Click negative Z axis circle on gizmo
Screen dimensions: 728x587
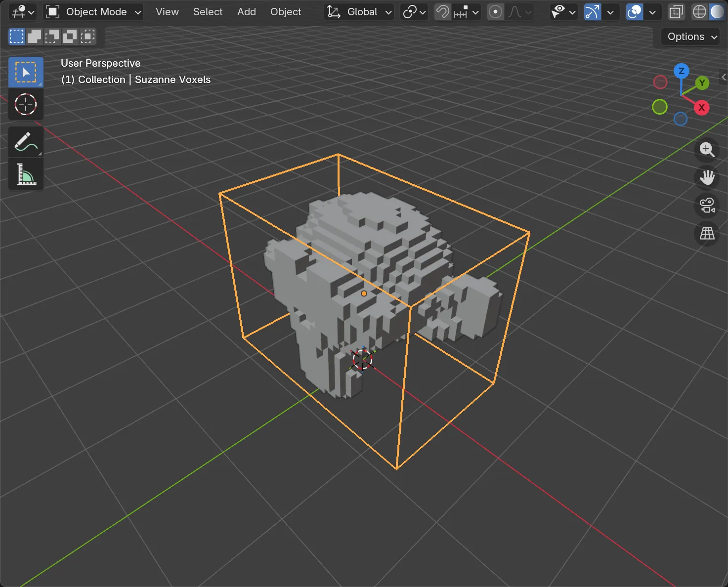tap(681, 119)
